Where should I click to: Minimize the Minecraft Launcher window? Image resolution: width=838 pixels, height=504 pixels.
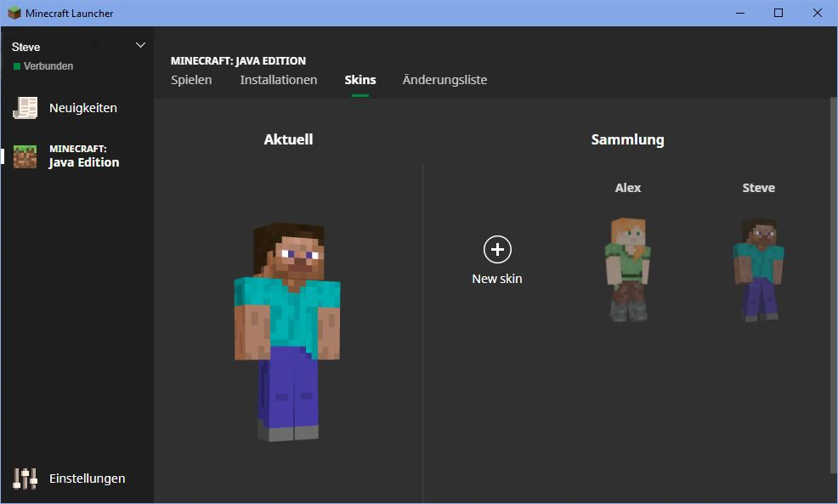point(740,13)
